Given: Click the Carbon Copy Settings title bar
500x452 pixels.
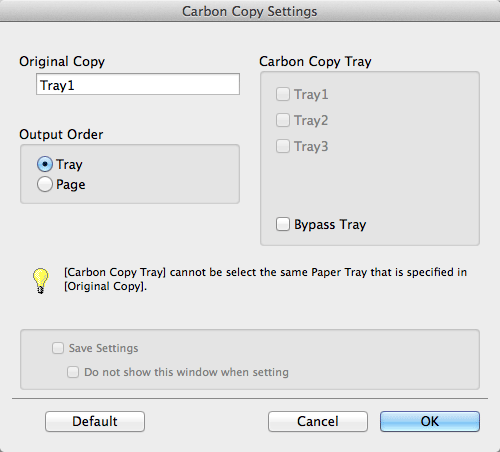Looking at the screenshot, I should pos(250,11).
